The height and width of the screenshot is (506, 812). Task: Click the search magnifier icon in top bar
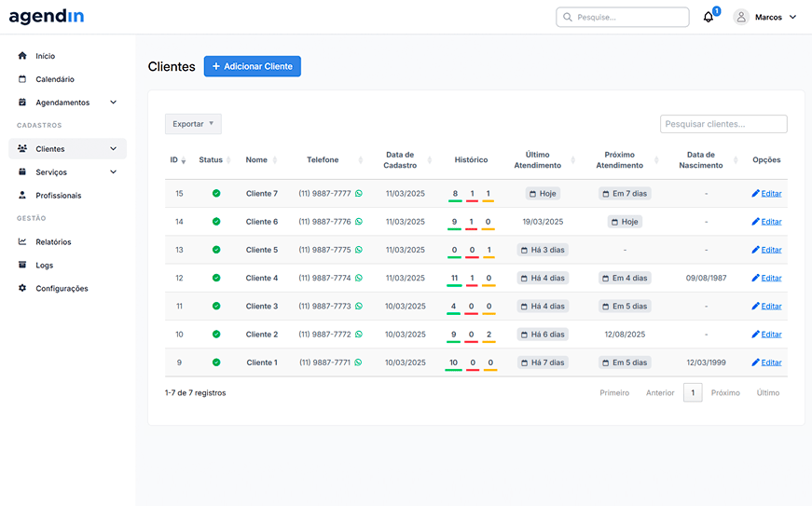point(568,17)
